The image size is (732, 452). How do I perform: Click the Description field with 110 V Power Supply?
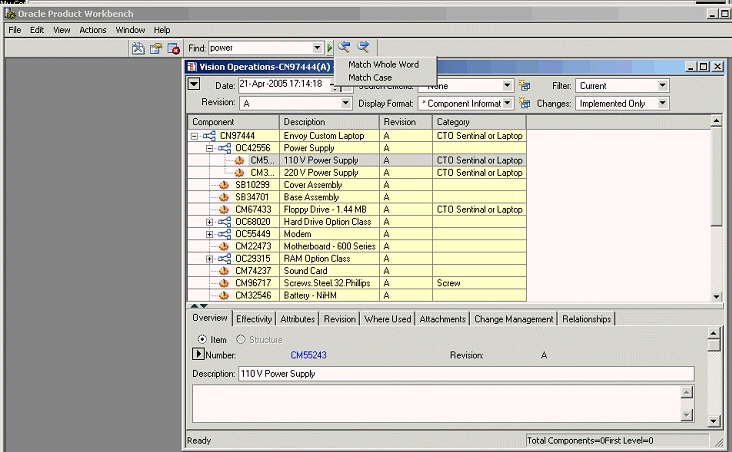tap(466, 374)
